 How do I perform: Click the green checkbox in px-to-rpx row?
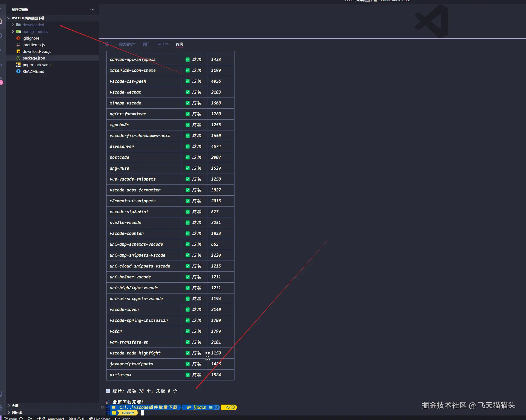[187, 375]
